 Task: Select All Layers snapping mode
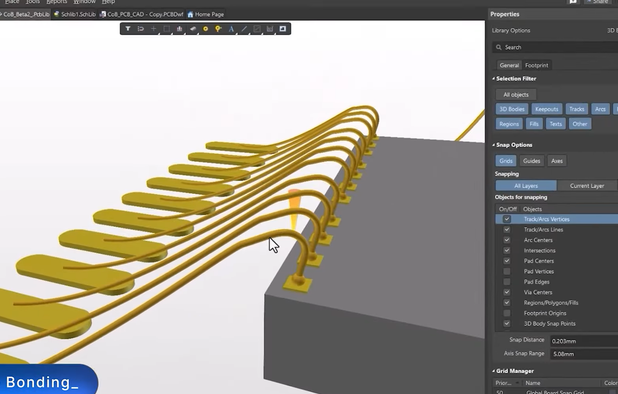(x=526, y=186)
